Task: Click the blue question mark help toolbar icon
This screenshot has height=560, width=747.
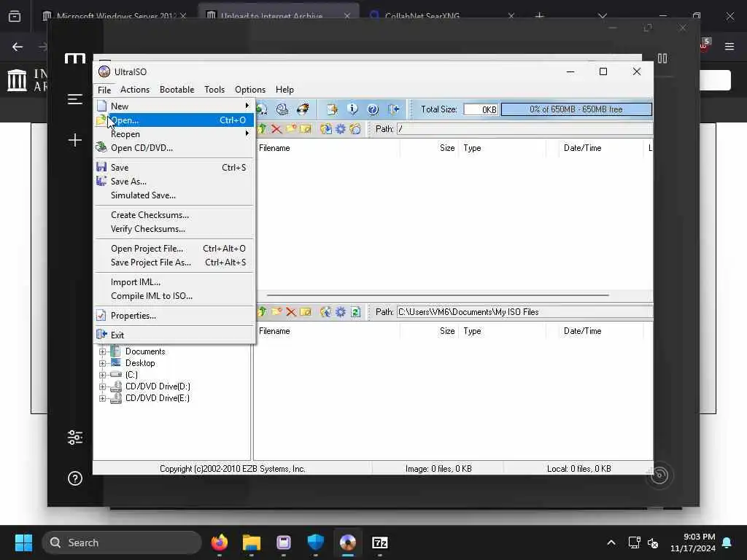Action: tap(373, 109)
